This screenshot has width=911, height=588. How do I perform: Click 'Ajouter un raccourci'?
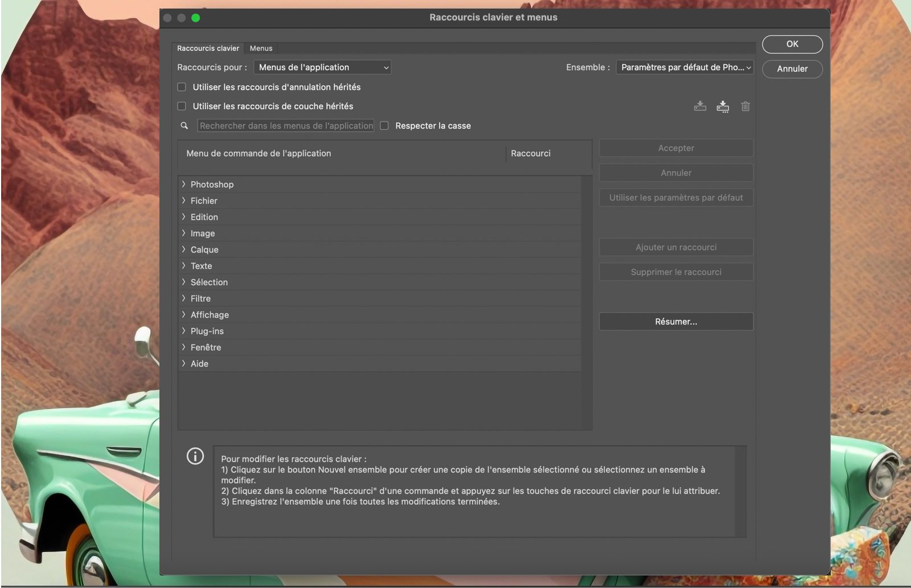[x=675, y=247]
